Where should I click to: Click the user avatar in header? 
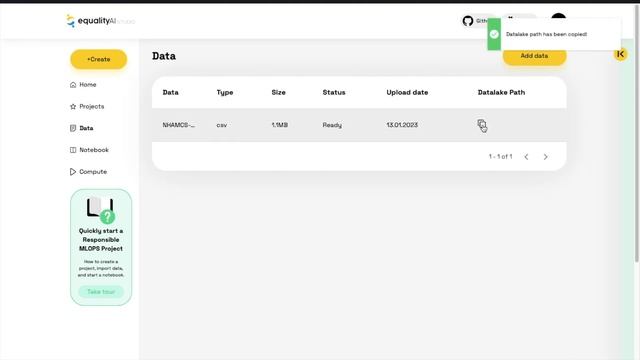tap(558, 16)
